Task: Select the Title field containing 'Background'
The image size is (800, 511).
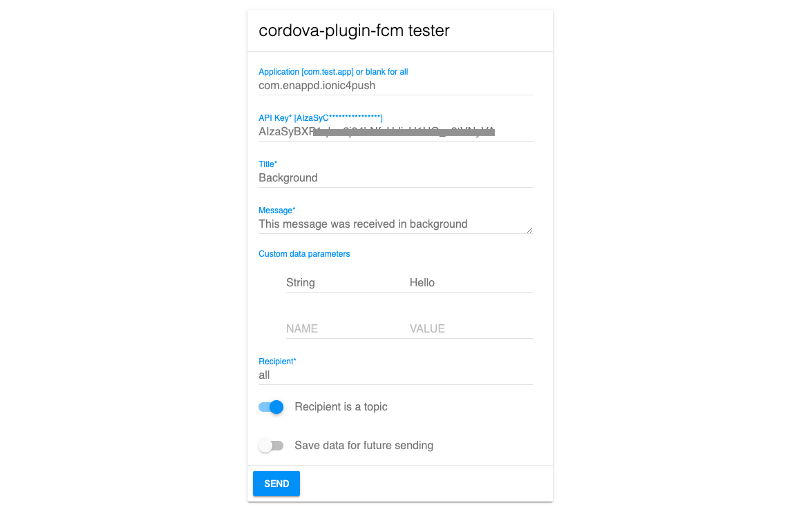Action: (x=395, y=178)
